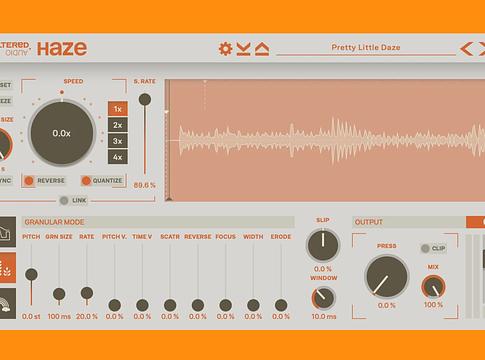Go to previous preset with left chevron
The image size is (485, 360).
466,49
